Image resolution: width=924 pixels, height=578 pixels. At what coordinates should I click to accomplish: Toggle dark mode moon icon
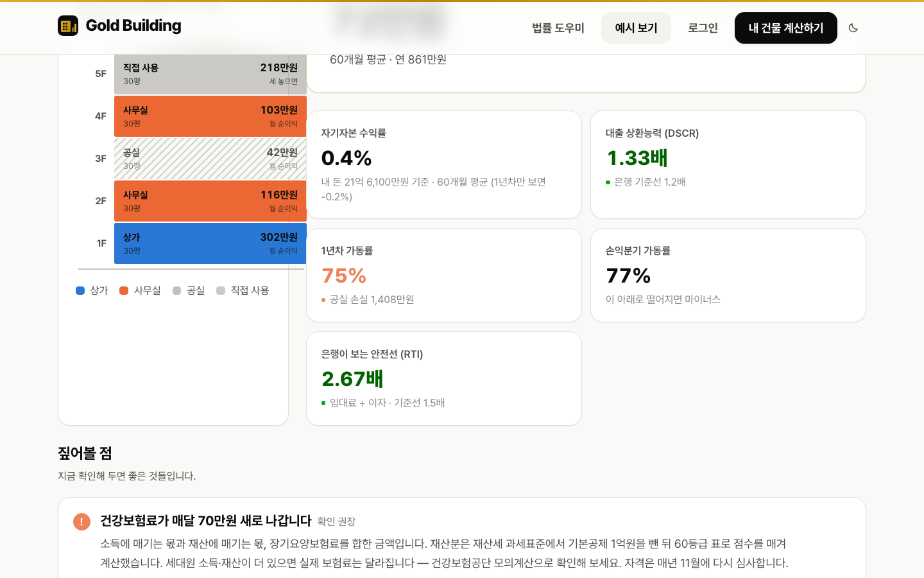853,28
